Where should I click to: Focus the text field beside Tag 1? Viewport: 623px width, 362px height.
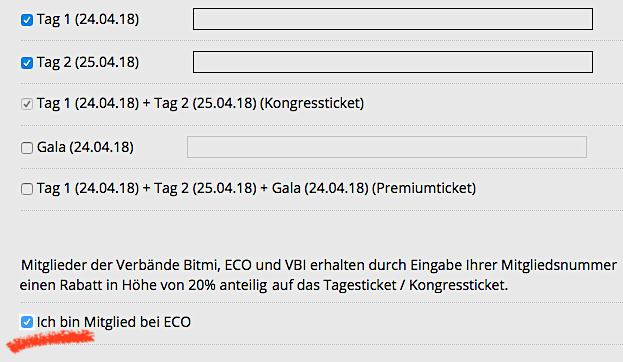(393, 19)
